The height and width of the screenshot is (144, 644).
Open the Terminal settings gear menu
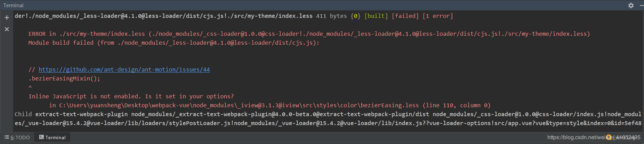click(631, 5)
